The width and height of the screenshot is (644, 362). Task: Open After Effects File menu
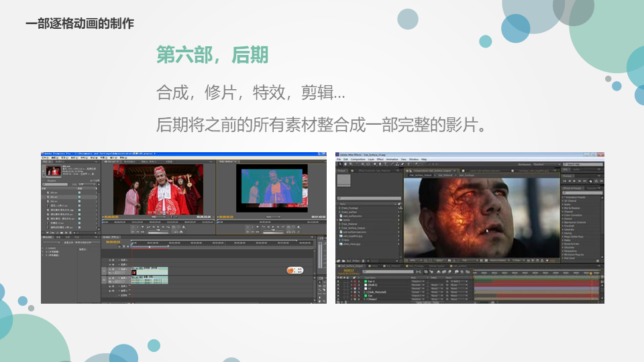(338, 160)
